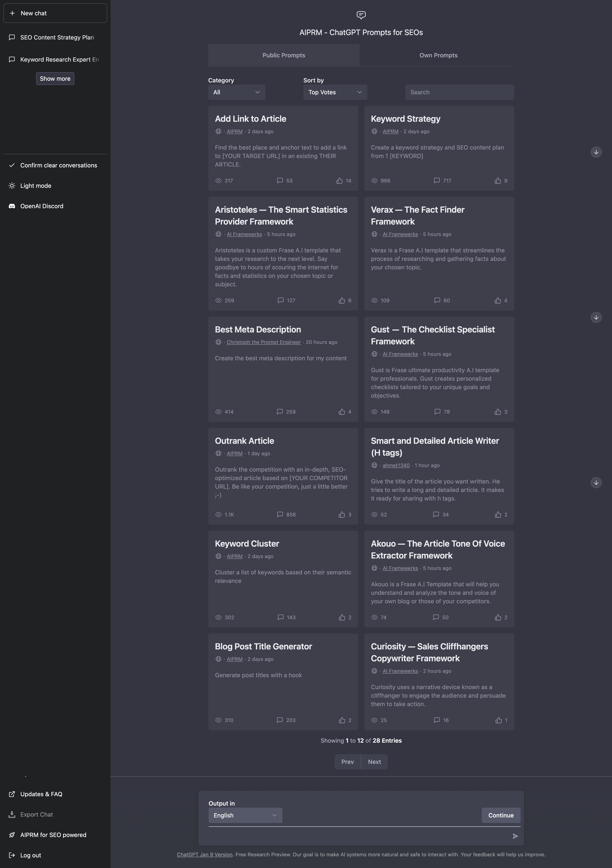Open Keyword Research Expert conversation
Image resolution: width=612 pixels, height=868 pixels.
(x=55, y=59)
